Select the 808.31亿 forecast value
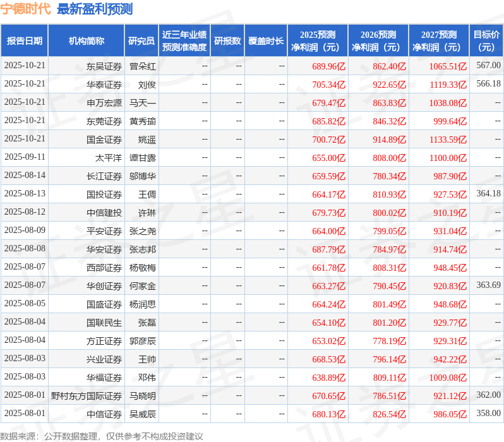This screenshot has width=504, height=442. coord(390,268)
